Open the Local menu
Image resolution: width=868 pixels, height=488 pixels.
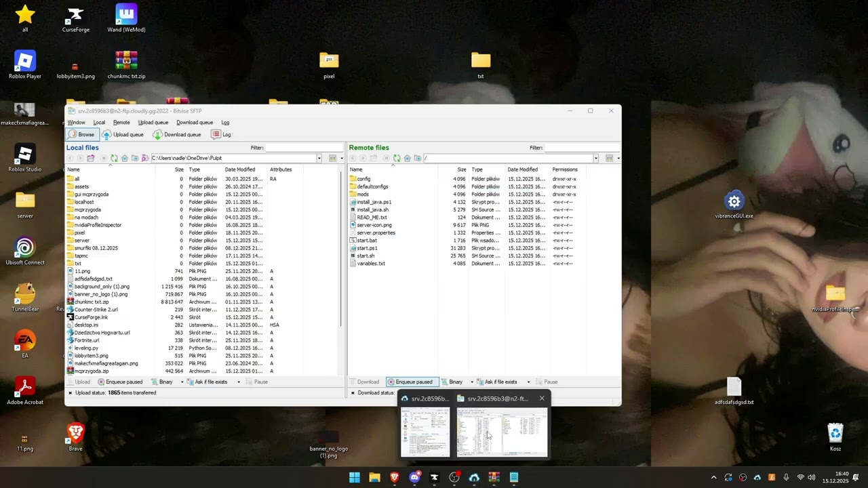pyautogui.click(x=99, y=123)
